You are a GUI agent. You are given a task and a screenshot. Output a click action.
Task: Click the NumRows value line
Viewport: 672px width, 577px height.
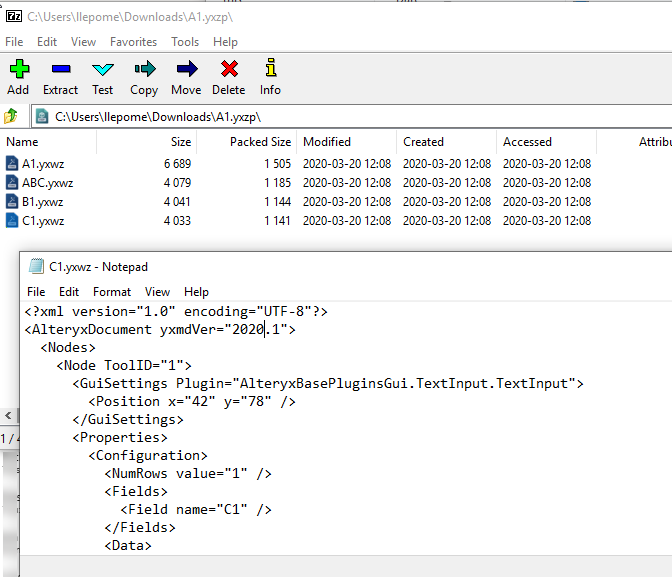pyautogui.click(x=188, y=473)
